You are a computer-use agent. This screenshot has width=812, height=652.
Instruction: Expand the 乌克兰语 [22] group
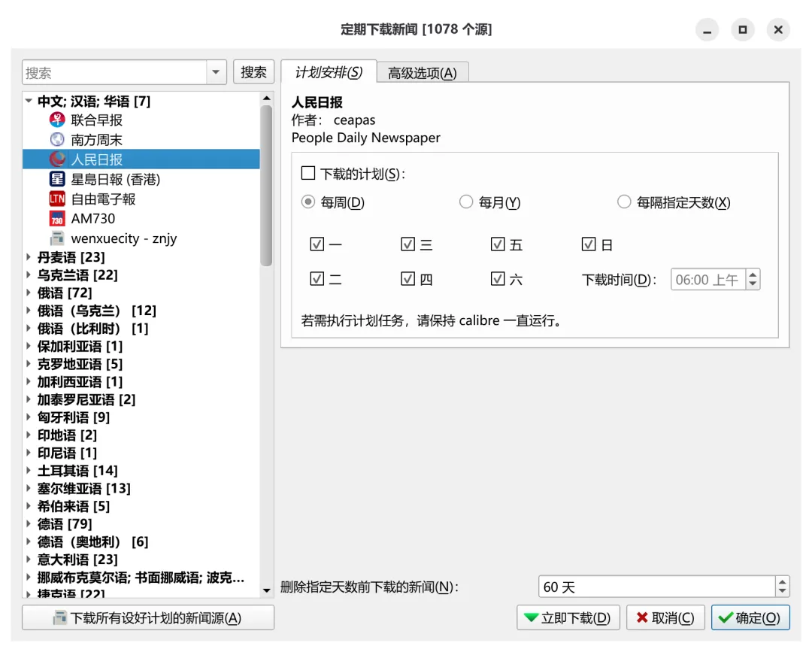click(29, 275)
